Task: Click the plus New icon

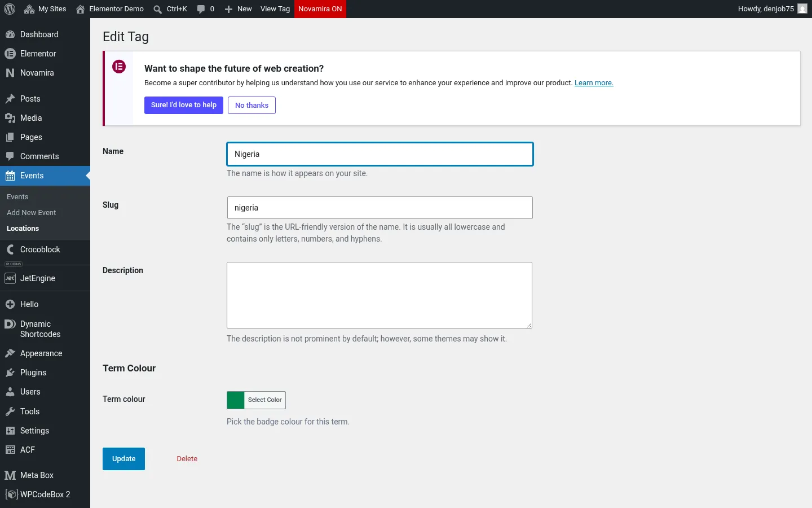Action: tap(228, 9)
